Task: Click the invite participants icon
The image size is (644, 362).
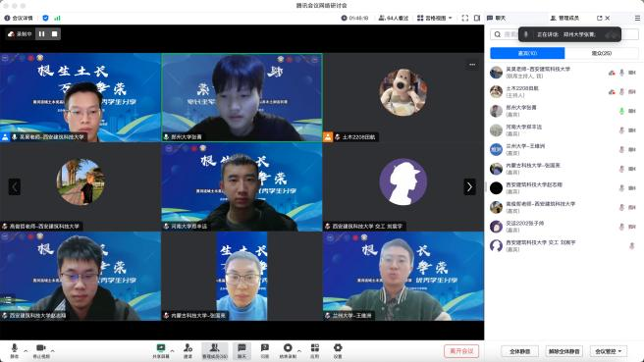Action: coord(188,350)
